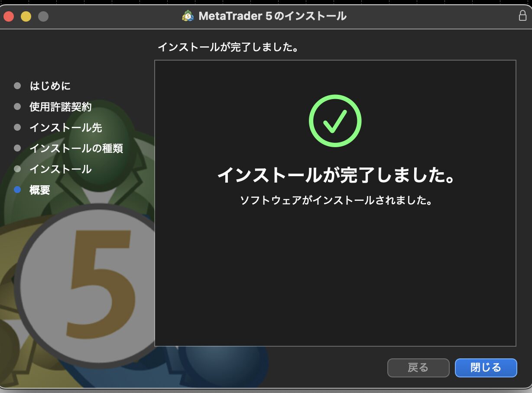Screen dimensions: 532x393
Task: Click the MetaTrader 5 title bar icon
Action: point(188,16)
